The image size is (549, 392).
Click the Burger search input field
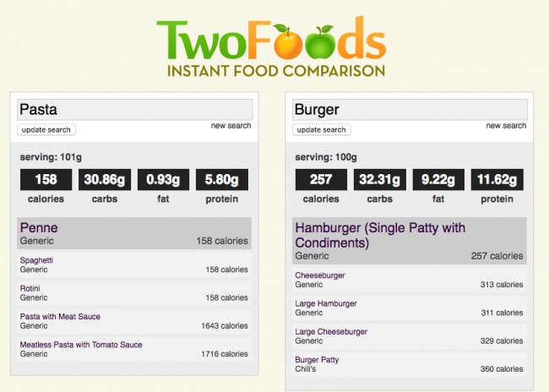coord(410,109)
